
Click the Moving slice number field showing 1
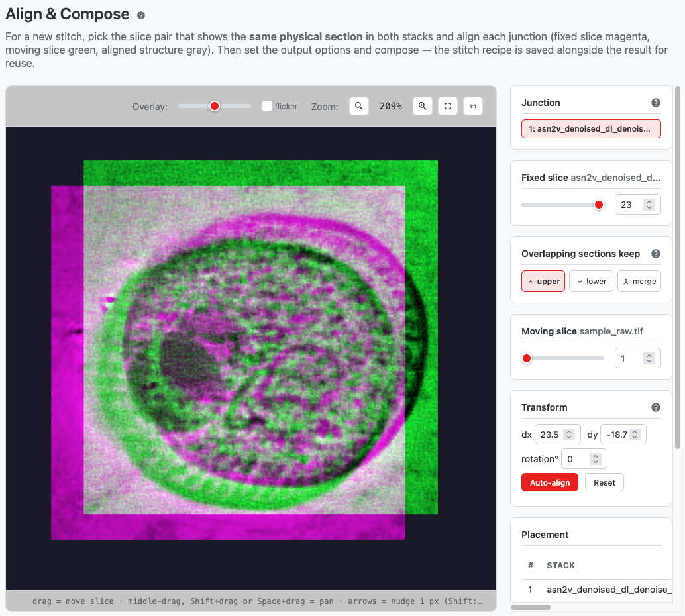pos(637,359)
